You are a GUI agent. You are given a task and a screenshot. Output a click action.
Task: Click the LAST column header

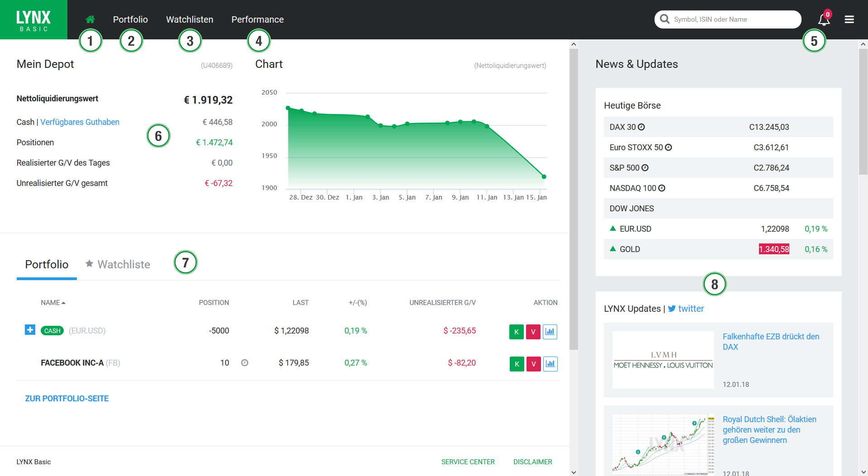click(x=301, y=303)
